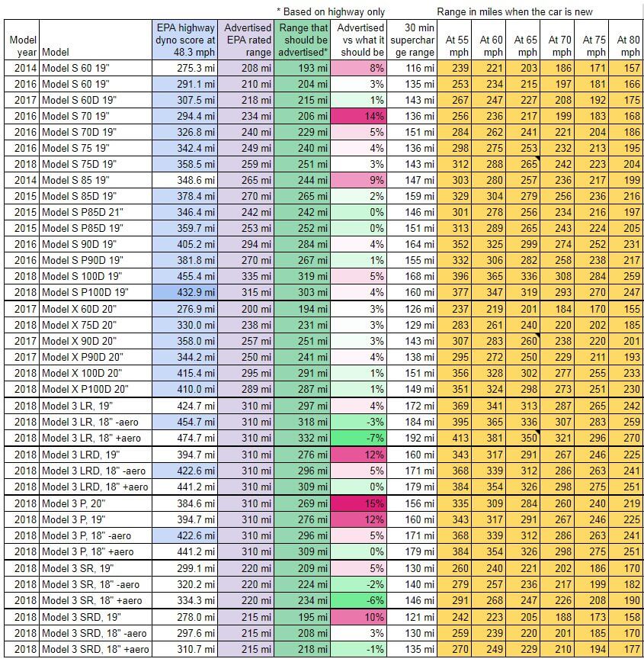Select the "At 65 mph" column header

[x=523, y=40]
